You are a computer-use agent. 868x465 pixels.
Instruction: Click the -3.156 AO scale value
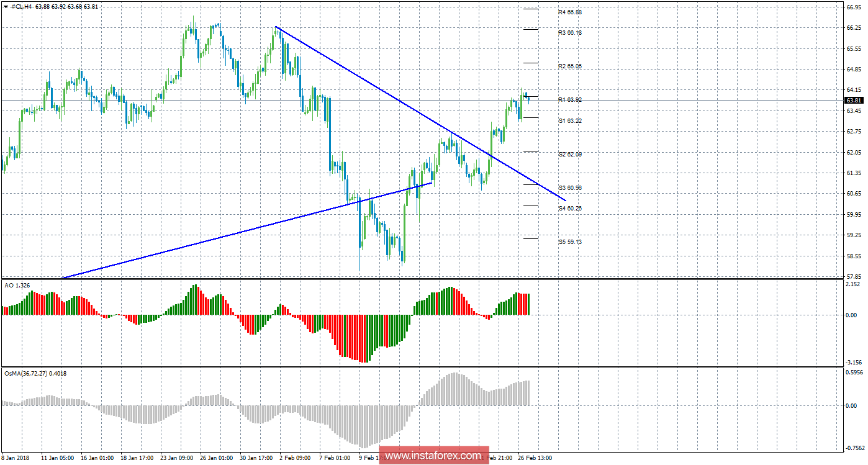[x=853, y=362]
